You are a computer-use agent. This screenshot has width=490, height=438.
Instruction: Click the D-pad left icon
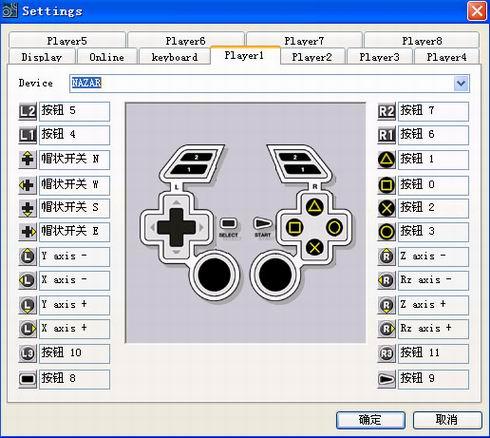pos(27,185)
